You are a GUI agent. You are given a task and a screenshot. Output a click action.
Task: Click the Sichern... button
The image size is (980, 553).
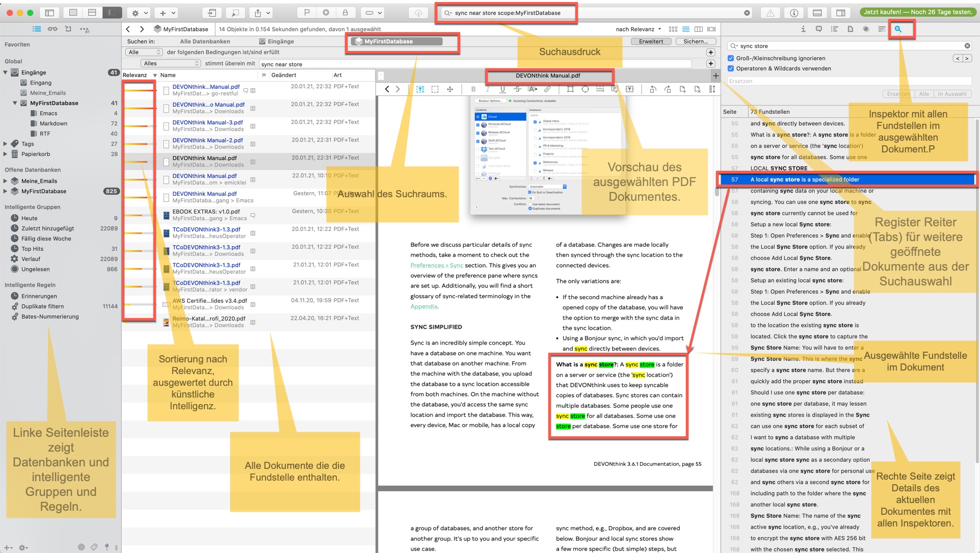click(696, 41)
